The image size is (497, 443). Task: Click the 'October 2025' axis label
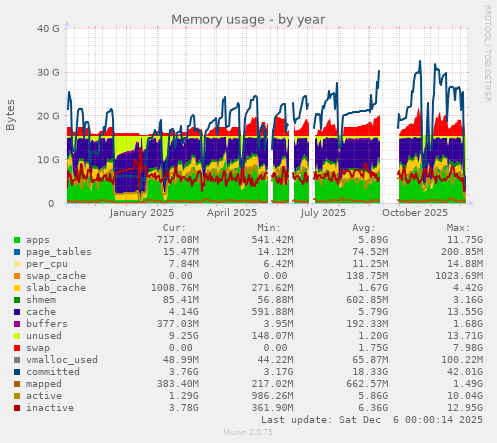point(415,213)
